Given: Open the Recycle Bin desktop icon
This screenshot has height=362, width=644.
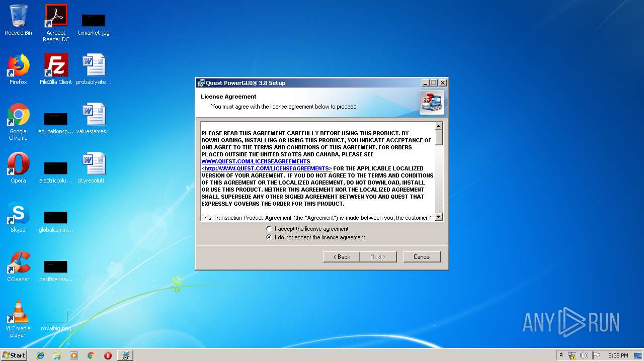Looking at the screenshot, I should pos(18,20).
